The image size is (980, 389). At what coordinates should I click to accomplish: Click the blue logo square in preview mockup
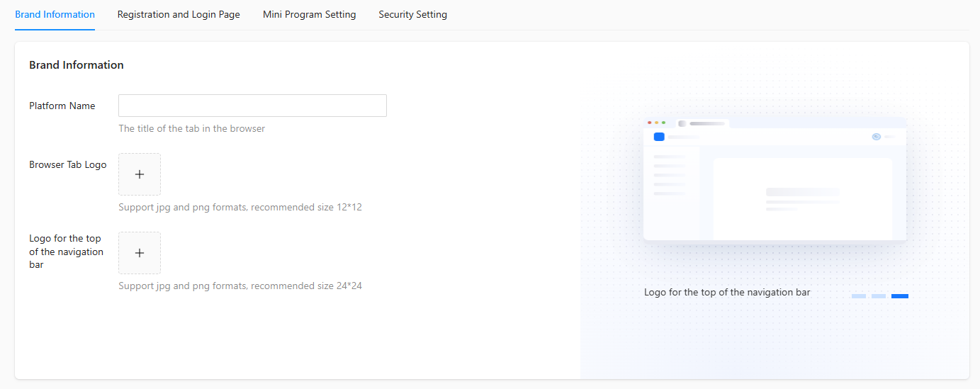(x=659, y=137)
